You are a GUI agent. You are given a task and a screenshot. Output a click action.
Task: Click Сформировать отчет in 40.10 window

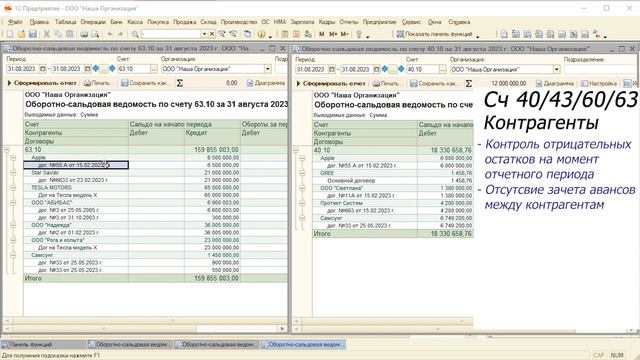(x=331, y=84)
